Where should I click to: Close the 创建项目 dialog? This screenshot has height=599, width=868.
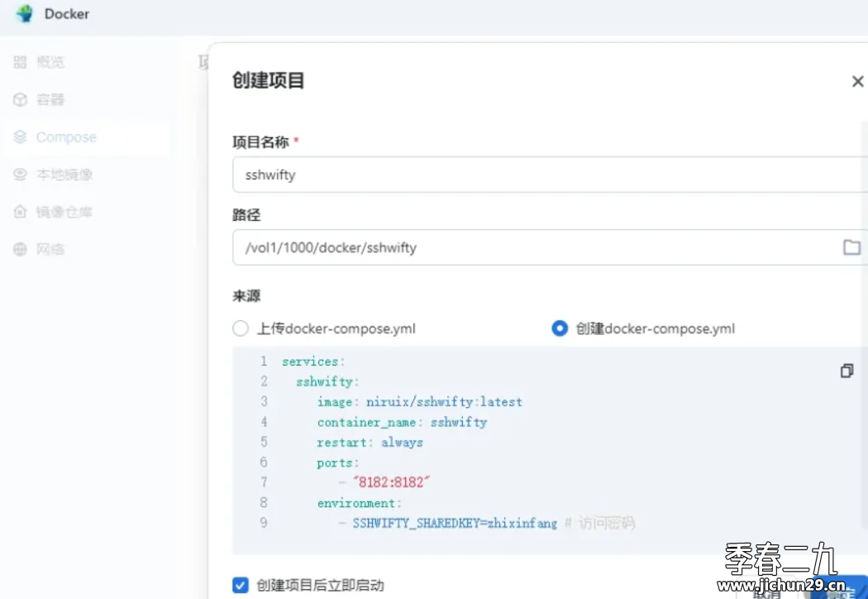857,81
